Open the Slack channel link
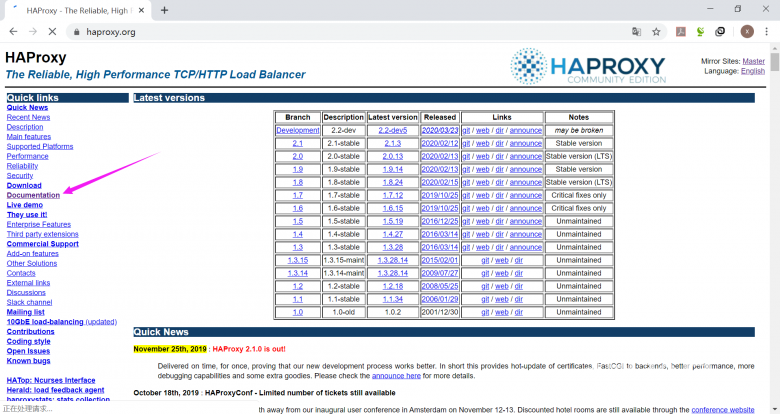Viewport: 780px width, 414px height. pyautogui.click(x=29, y=302)
